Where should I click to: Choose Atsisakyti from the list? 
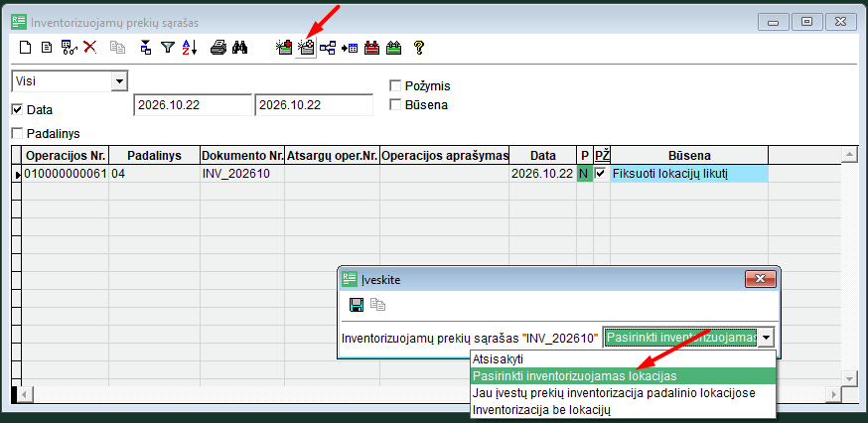coord(623,358)
